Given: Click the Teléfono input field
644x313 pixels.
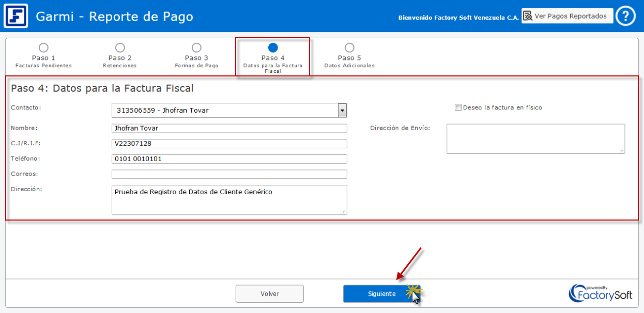Looking at the screenshot, I should 229,159.
